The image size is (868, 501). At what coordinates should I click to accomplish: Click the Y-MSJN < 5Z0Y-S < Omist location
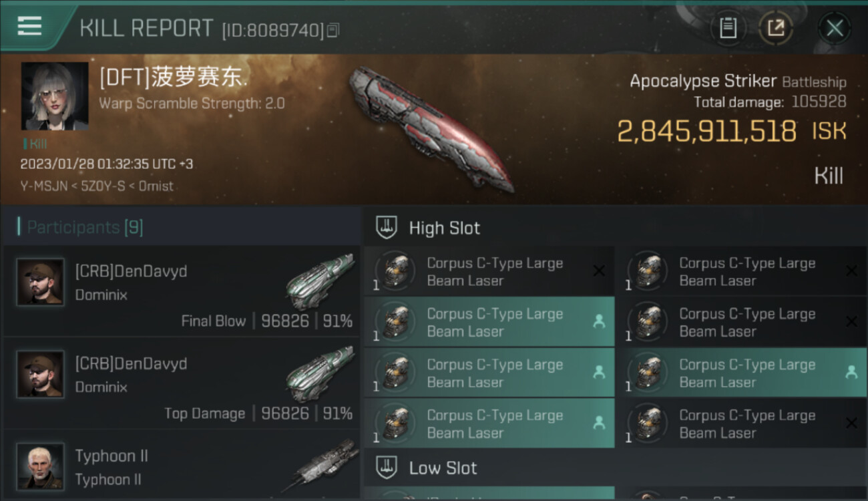(97, 186)
